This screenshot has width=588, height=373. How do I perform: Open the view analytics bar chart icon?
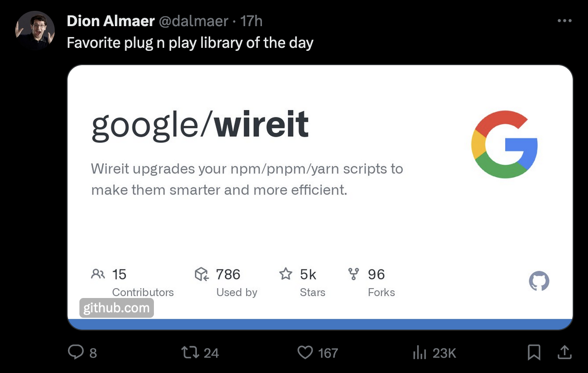click(419, 352)
